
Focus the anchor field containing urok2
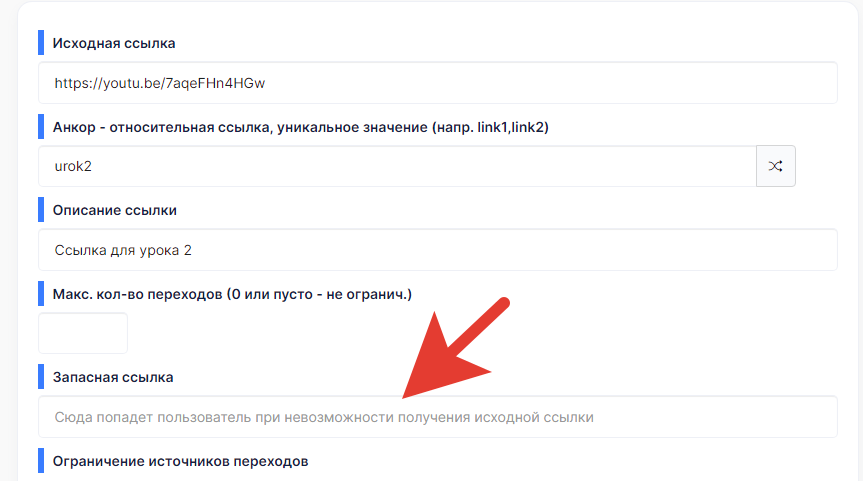point(397,166)
